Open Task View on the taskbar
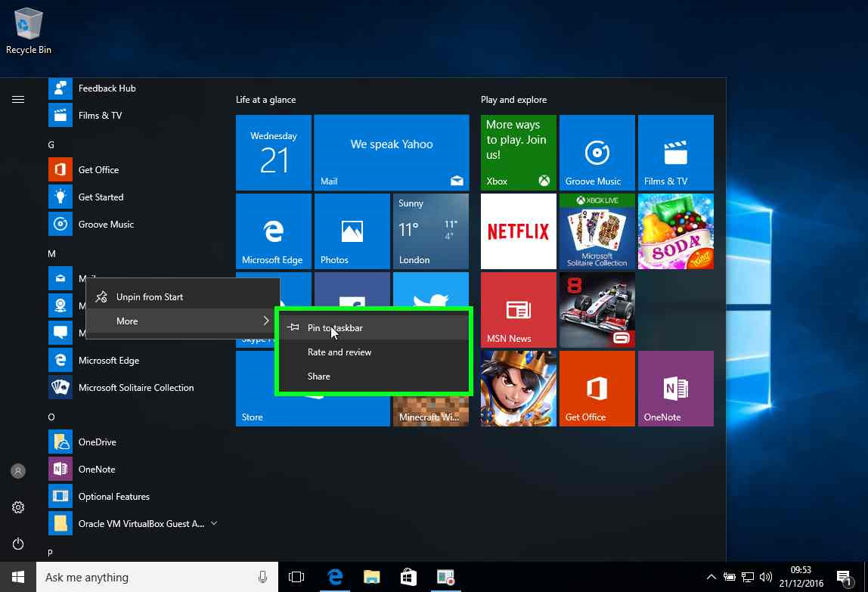868x592 pixels. (x=296, y=577)
